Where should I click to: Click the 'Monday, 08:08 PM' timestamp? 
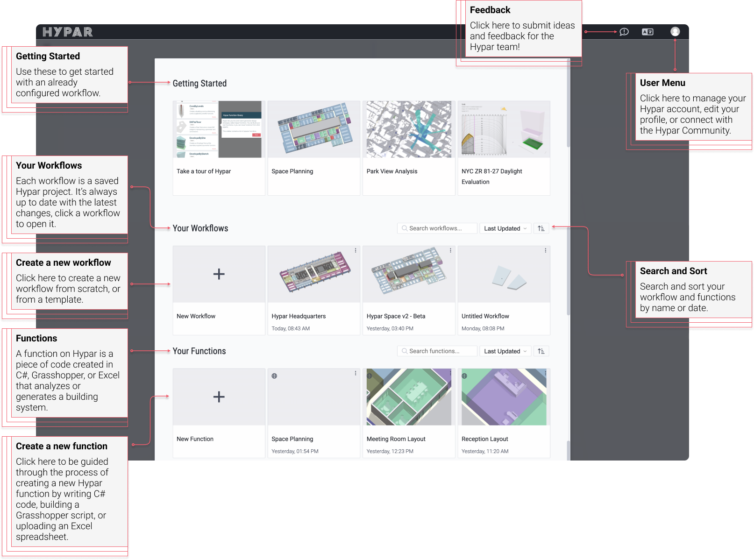tap(483, 329)
